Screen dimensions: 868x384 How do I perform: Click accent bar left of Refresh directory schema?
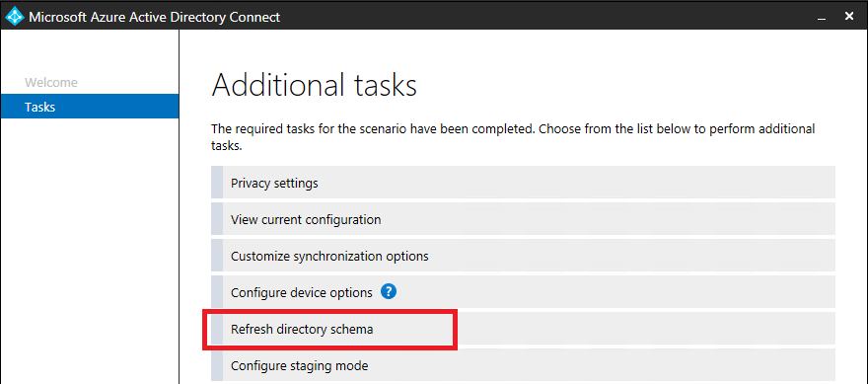tap(217, 329)
